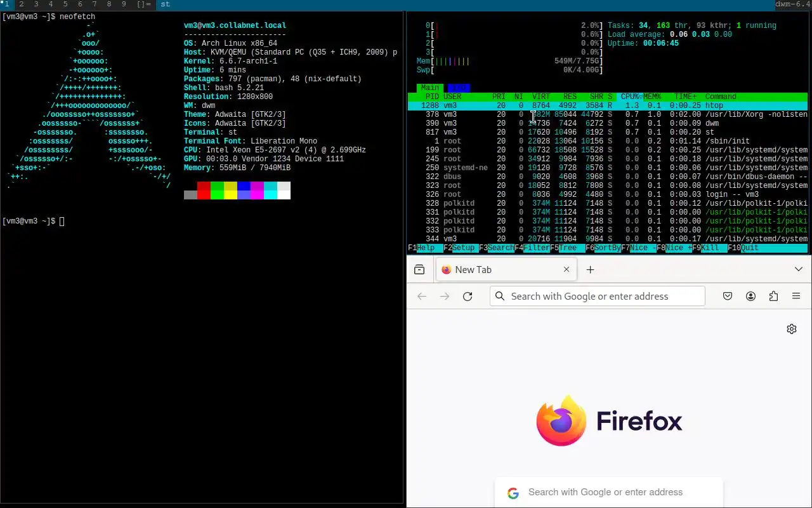
Task: Click the Firefox logo on the new tab page
Action: [609, 420]
